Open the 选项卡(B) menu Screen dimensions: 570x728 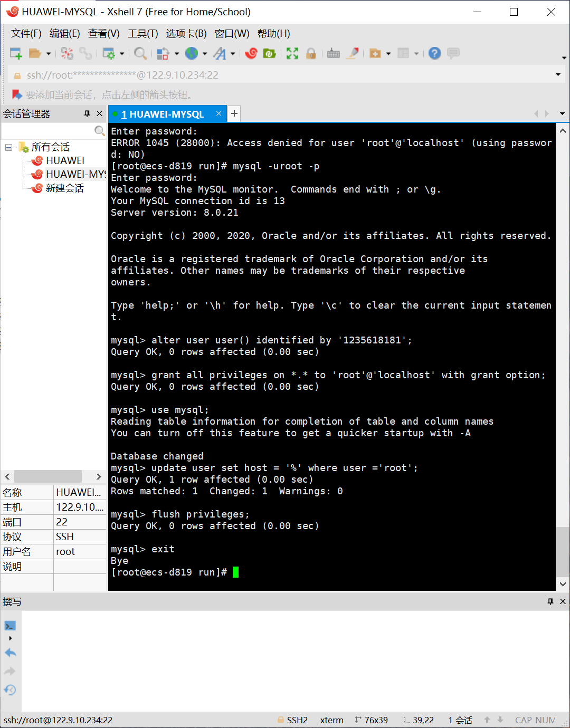click(186, 34)
